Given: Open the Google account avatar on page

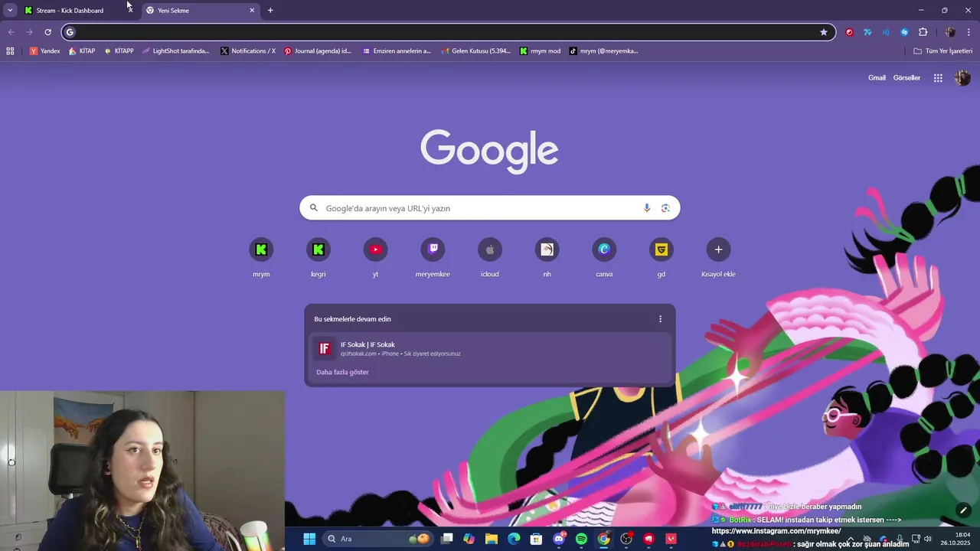Looking at the screenshot, I should [x=962, y=78].
